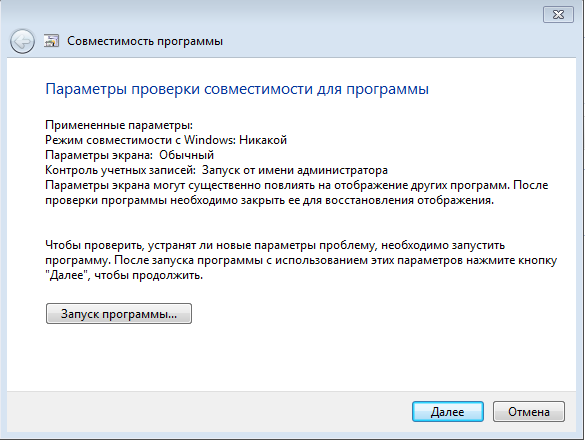Click the blue 'Параметры проверки совместимости' heading
The image size is (585, 441).
[237, 89]
